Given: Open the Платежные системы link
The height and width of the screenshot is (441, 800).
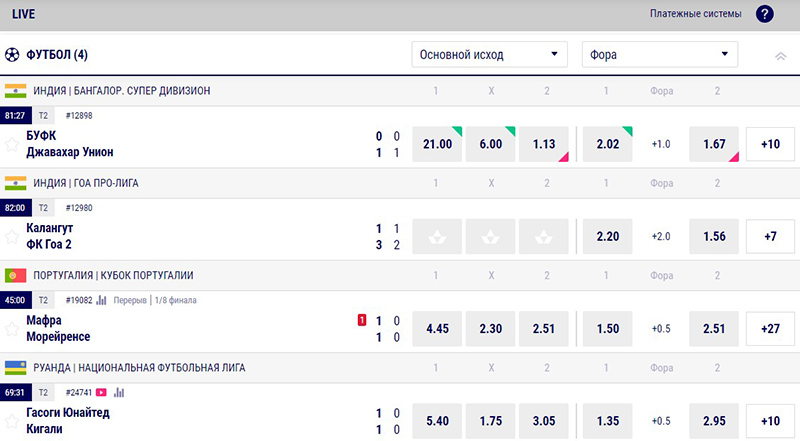Looking at the screenshot, I should 695,14.
